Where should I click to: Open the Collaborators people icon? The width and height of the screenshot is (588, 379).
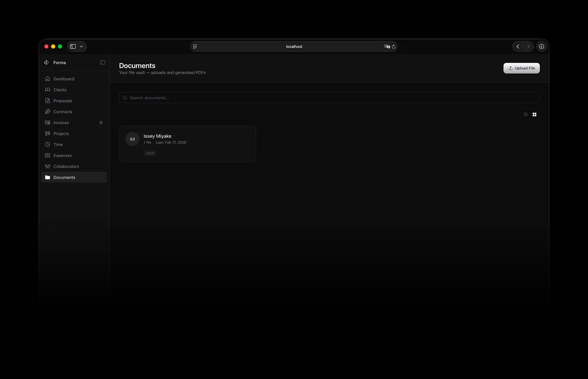click(48, 167)
